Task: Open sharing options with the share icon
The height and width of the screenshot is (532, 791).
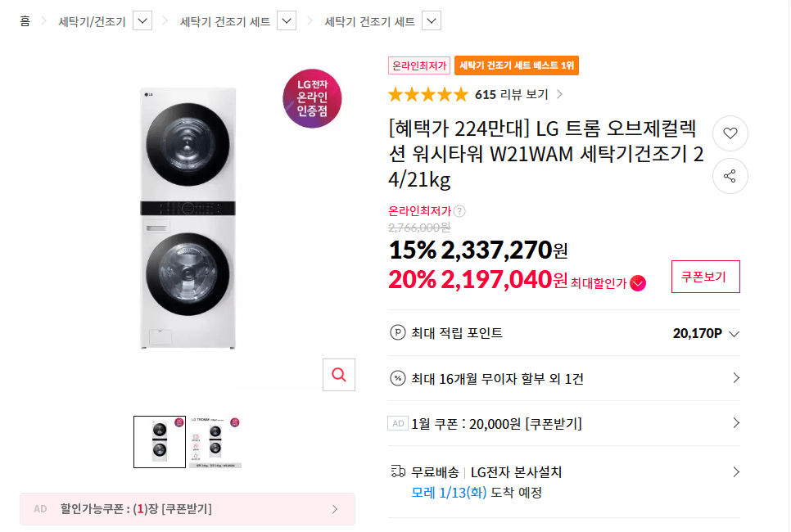Action: coord(730,176)
